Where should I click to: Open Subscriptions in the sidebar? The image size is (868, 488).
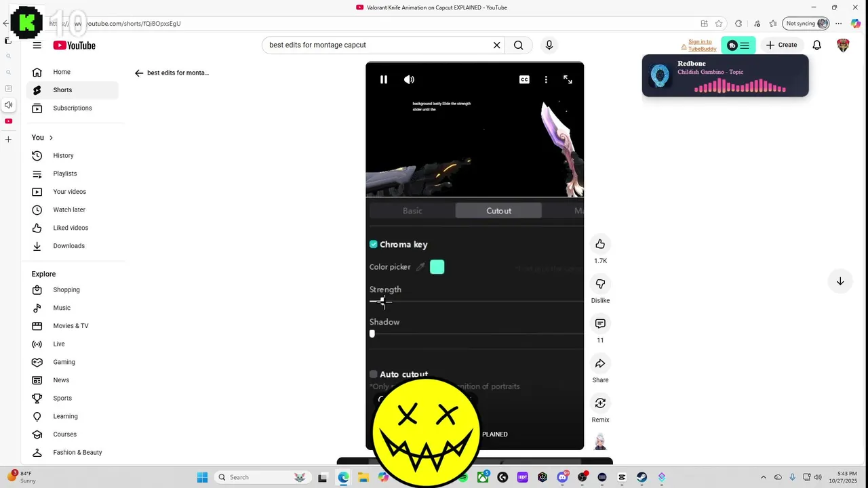click(x=73, y=108)
